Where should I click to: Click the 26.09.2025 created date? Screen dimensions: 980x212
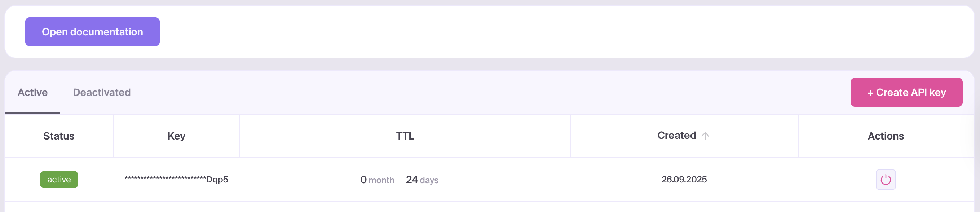pos(684,179)
